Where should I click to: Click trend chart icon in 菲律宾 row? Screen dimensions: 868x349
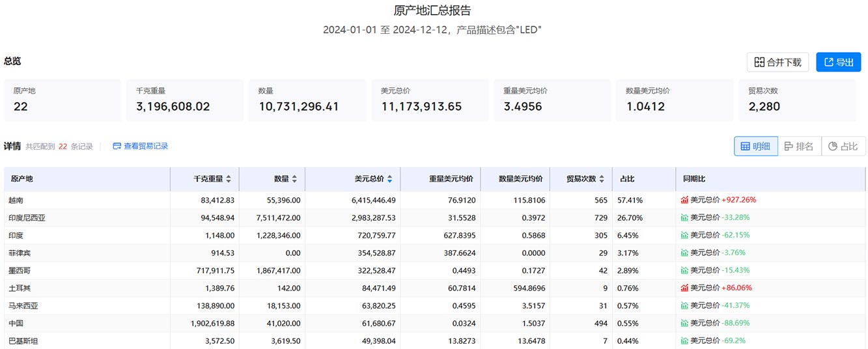tap(685, 253)
